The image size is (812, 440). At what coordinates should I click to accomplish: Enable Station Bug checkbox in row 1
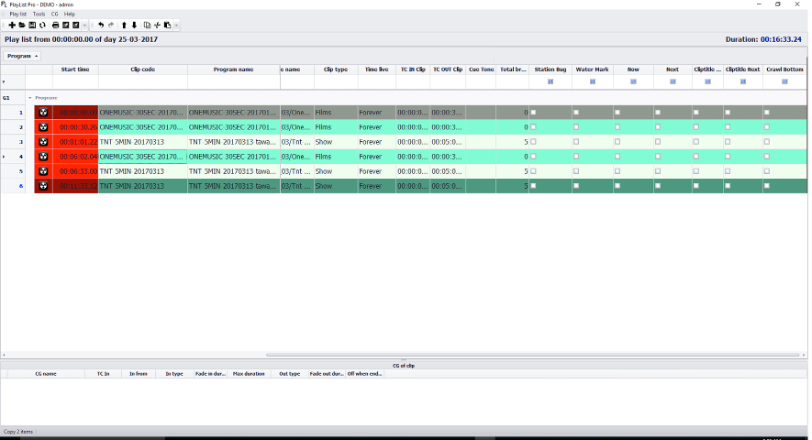coord(534,113)
